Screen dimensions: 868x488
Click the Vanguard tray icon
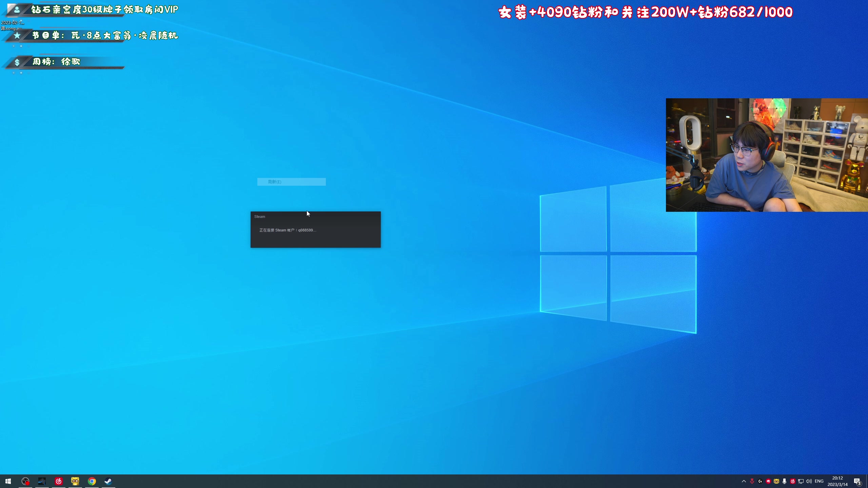coord(752,481)
